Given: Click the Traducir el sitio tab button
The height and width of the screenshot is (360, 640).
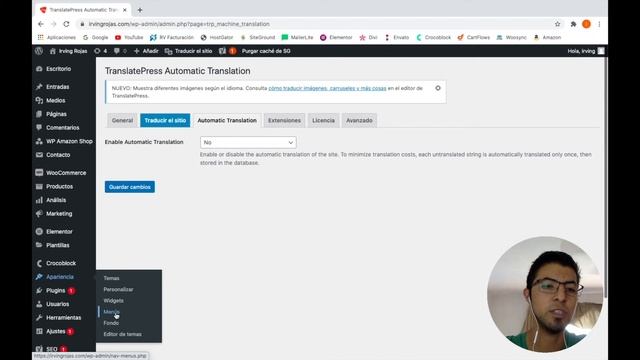Looking at the screenshot, I should (165, 120).
